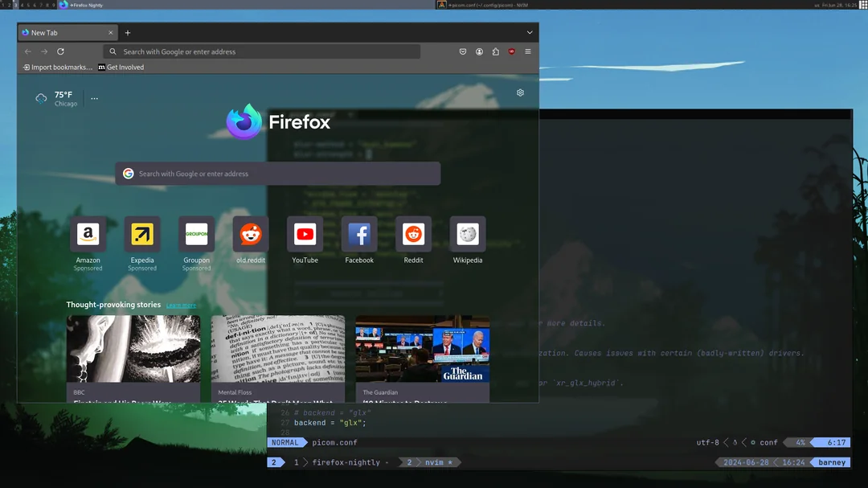Screen dimensions: 868x488
Task: Open the Extensions puzzle icon
Action: (495, 51)
